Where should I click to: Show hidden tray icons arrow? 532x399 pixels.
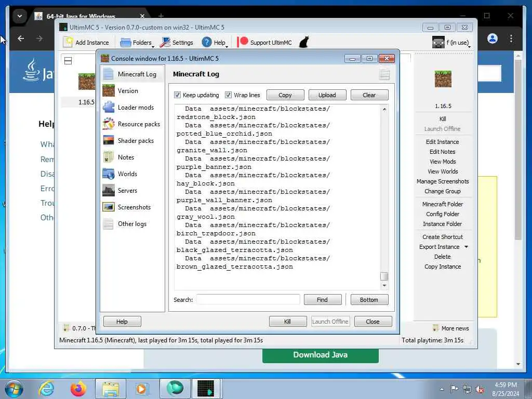click(x=442, y=390)
